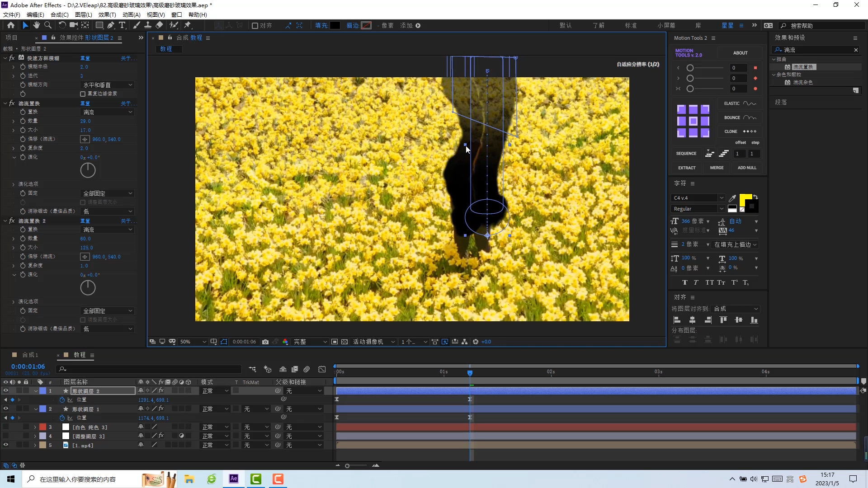Toggle visibility of 形状图层 1 layer
868x488 pixels.
click(x=5, y=409)
